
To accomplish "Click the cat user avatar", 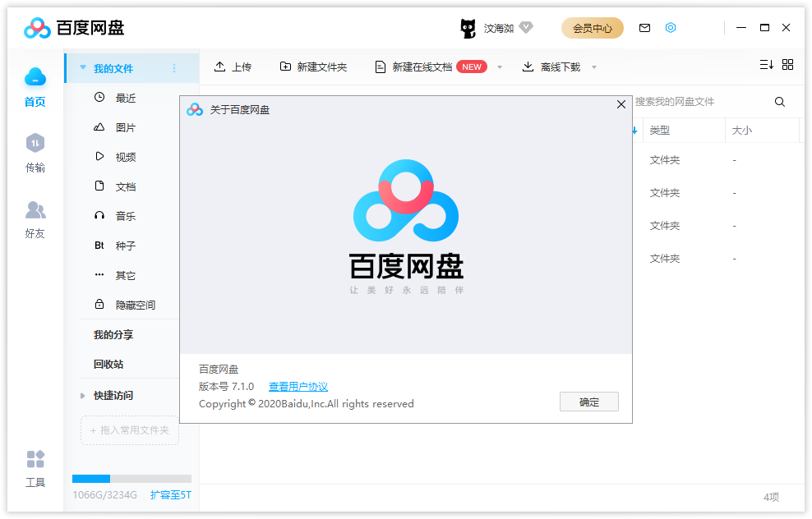I will coord(468,28).
